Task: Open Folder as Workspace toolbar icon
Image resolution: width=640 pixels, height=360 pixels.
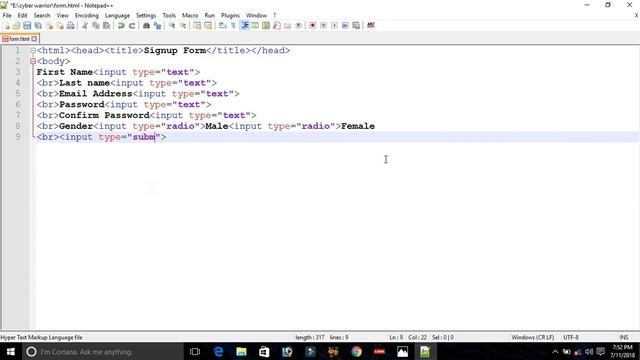Action: pos(288,25)
